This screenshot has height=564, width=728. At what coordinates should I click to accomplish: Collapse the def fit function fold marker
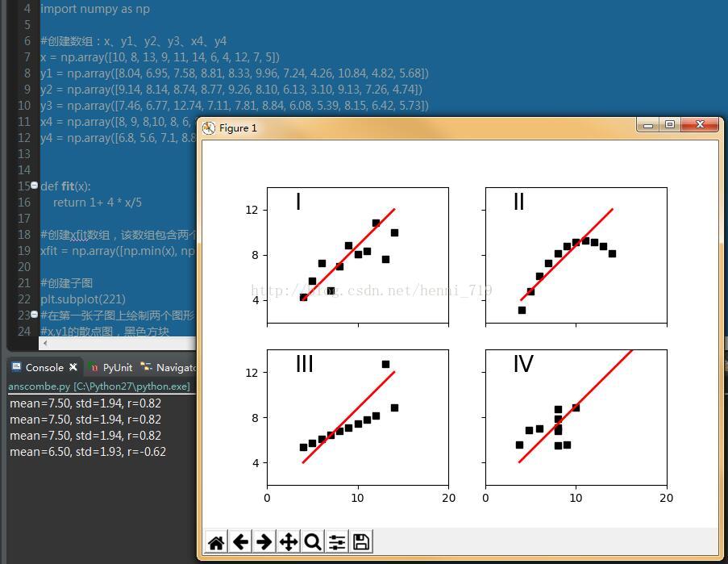click(35, 186)
